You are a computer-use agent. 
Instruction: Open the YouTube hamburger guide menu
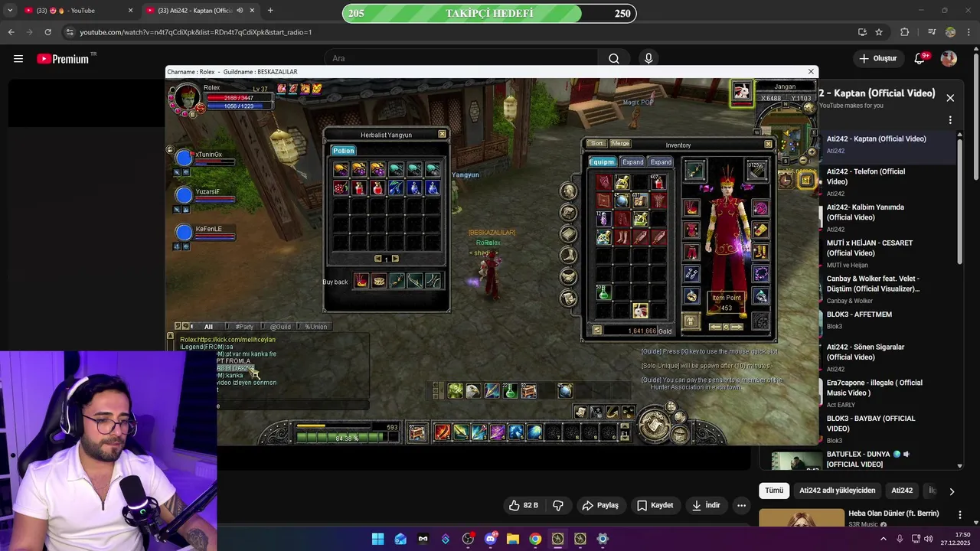click(18, 58)
